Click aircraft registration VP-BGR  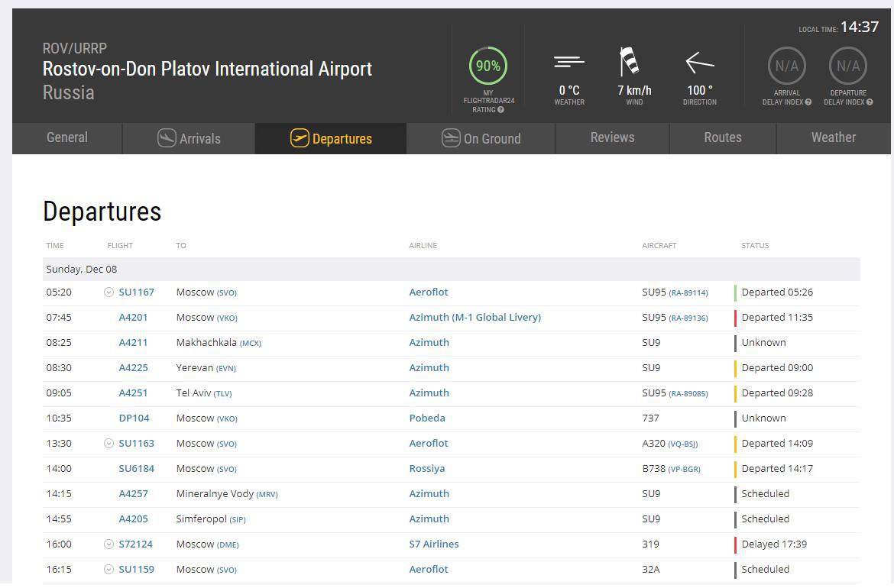click(x=684, y=469)
